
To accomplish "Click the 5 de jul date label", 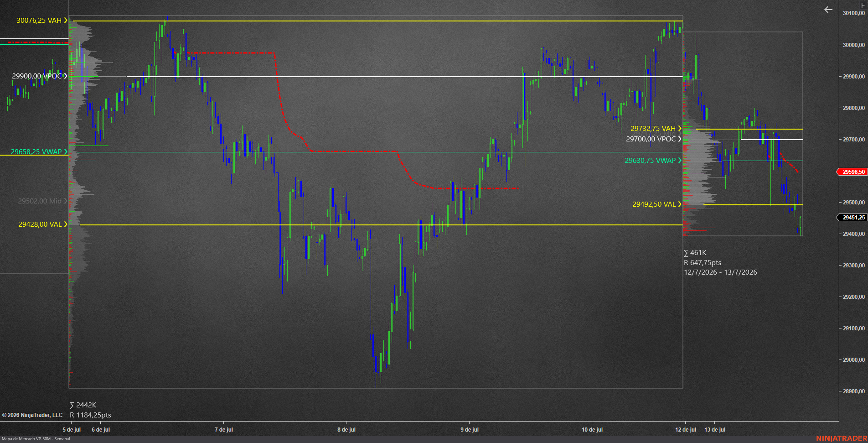I will pyautogui.click(x=72, y=430).
